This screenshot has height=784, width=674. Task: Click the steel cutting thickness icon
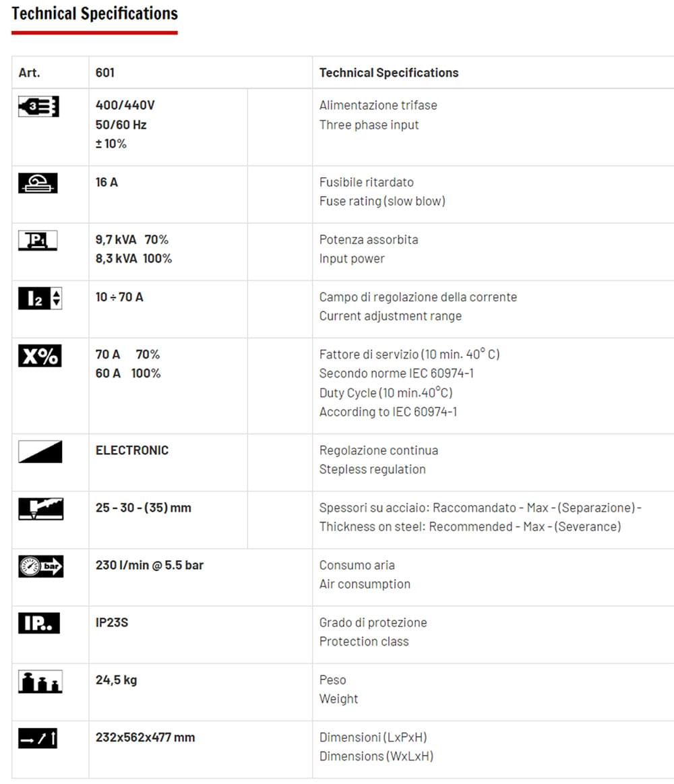(x=40, y=509)
